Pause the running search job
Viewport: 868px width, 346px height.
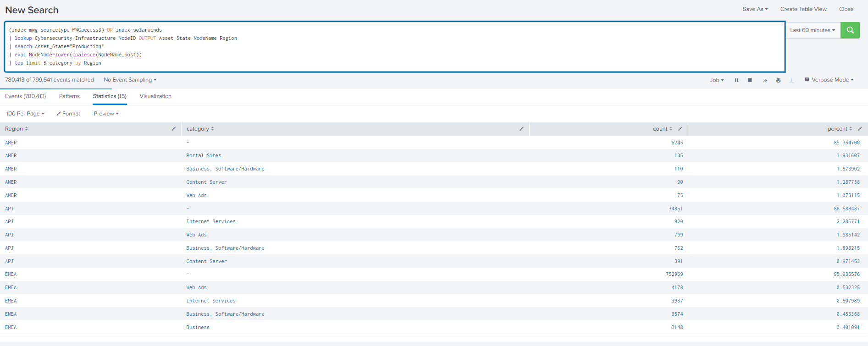click(x=736, y=80)
